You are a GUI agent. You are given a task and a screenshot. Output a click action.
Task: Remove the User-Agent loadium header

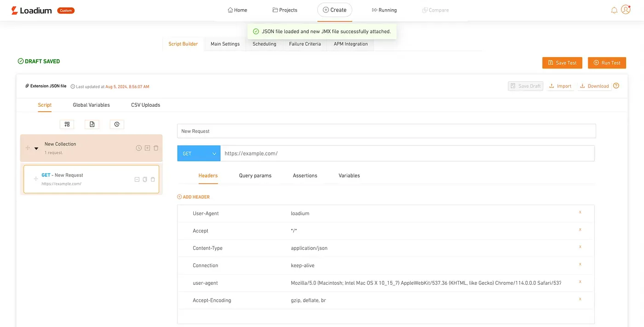(580, 212)
